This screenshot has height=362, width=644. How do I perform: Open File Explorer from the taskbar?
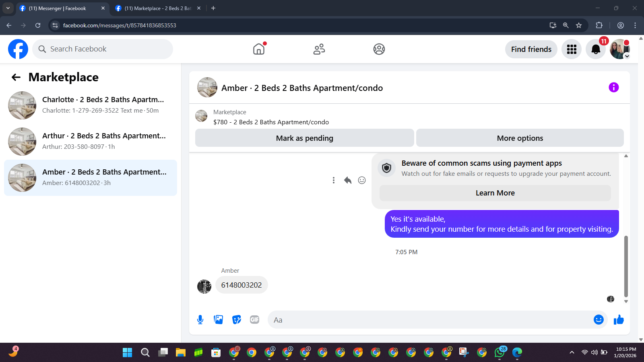pyautogui.click(x=181, y=353)
